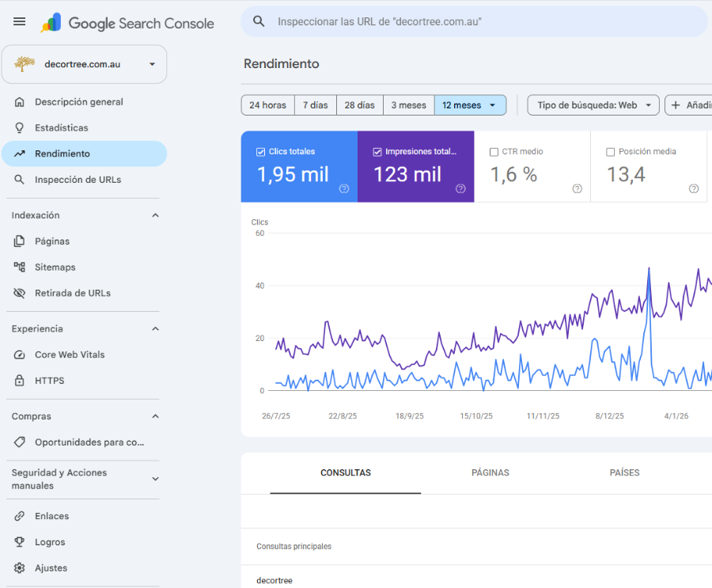Click chart date label 8/12/25

tap(610, 416)
